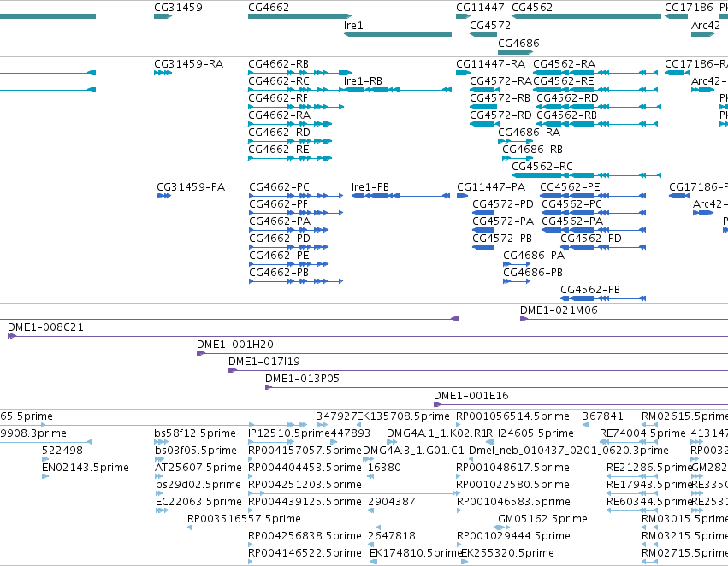Screen dimensions: 728x566
Task: Open the CG4572-RB transcript label
Action: 500,98
